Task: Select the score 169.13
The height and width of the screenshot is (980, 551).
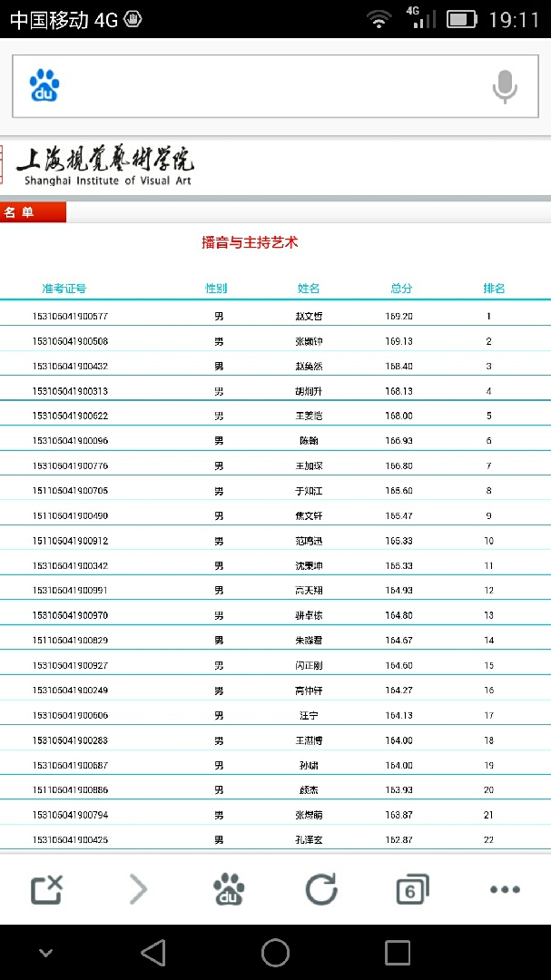Action: pos(399,341)
